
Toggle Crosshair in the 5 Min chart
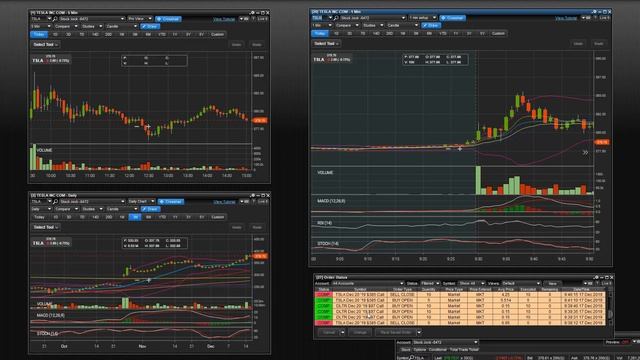coord(168,19)
